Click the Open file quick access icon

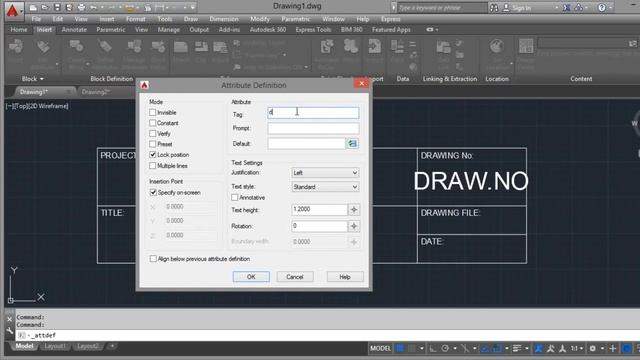point(45,7)
